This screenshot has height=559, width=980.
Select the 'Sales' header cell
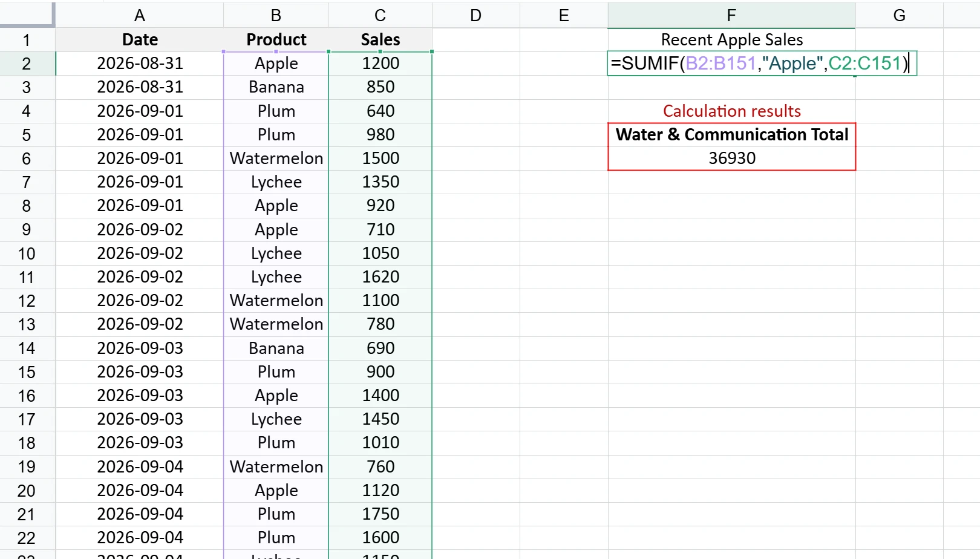(380, 39)
